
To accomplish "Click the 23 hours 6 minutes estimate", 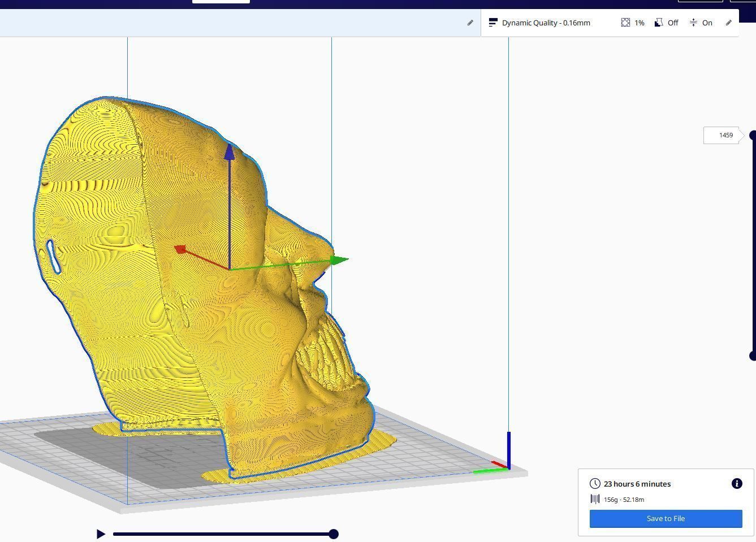I will point(637,484).
